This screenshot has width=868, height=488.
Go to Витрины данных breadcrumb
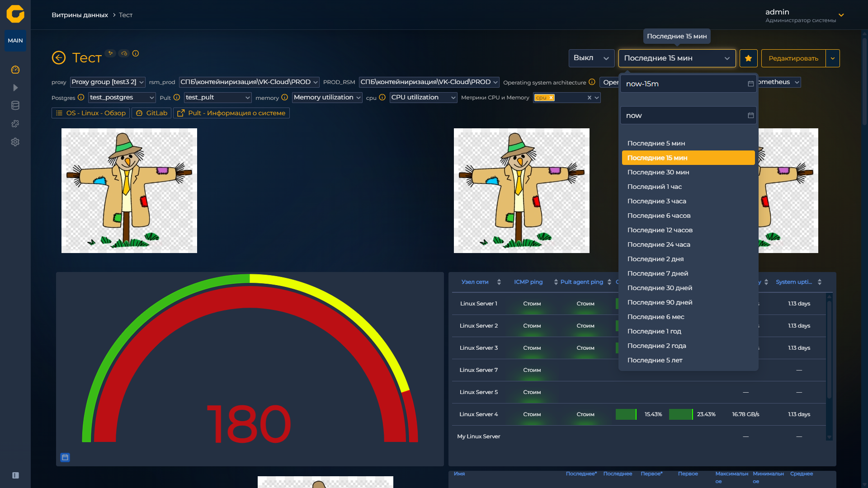click(x=80, y=15)
